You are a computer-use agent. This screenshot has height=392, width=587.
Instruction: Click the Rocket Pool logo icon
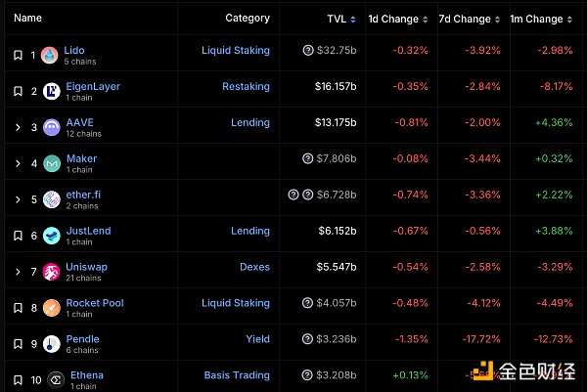(x=49, y=308)
